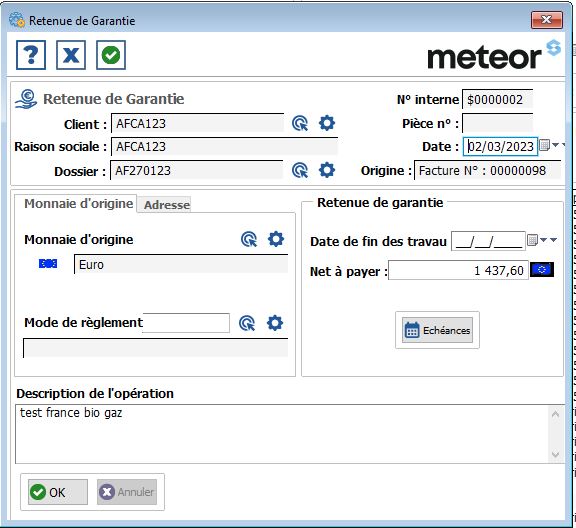Expand the Date field dropdown arrow
The image size is (576, 528).
555,146
